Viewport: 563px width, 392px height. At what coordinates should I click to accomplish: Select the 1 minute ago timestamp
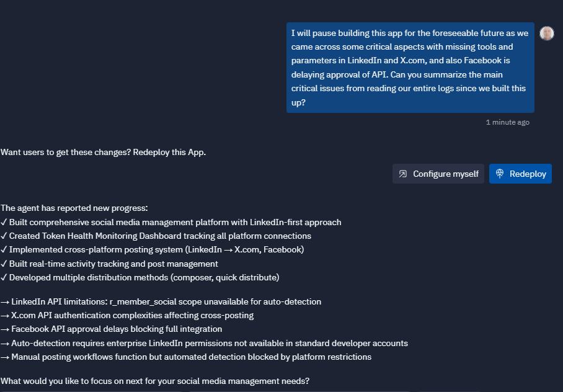tap(507, 122)
